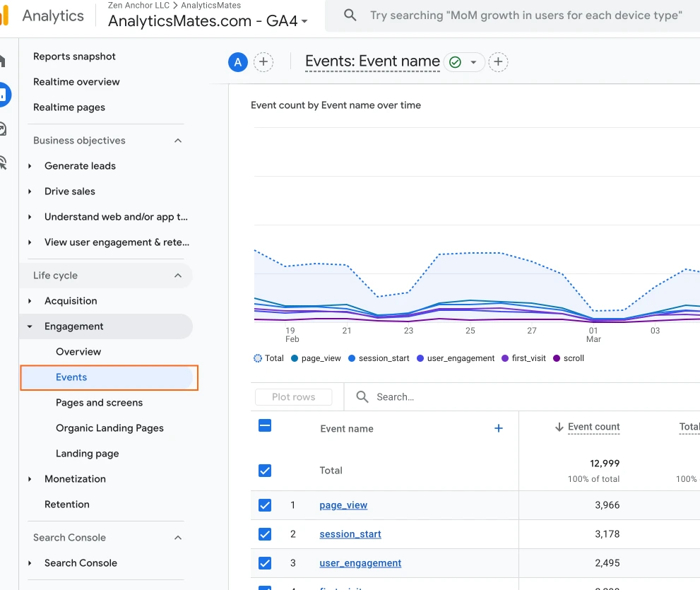Collapse the Business objectives section
This screenshot has height=590, width=700.
pos(178,141)
